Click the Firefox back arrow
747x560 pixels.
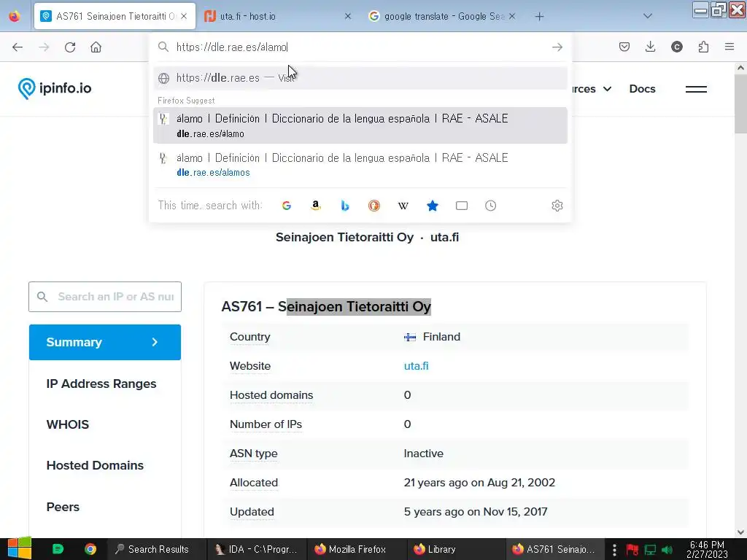point(18,47)
